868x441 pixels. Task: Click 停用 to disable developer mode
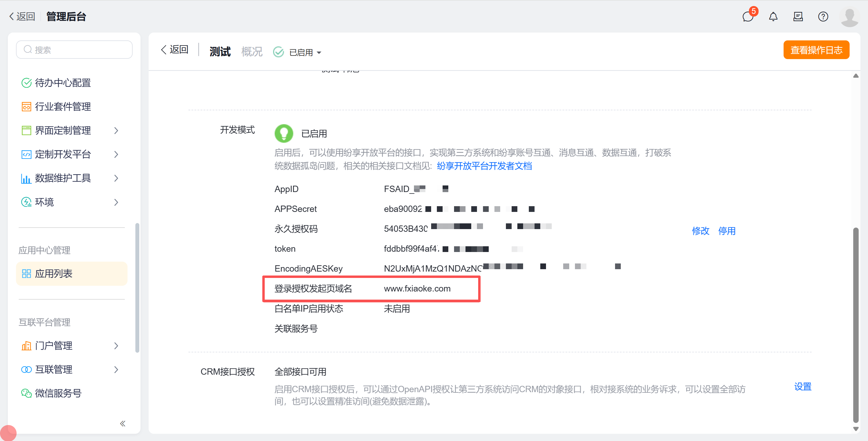(727, 231)
